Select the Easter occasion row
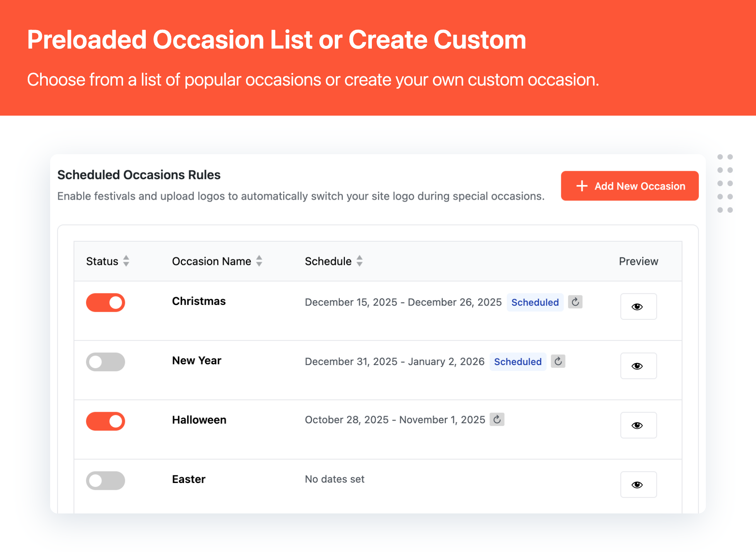756x552 pixels. (347, 479)
